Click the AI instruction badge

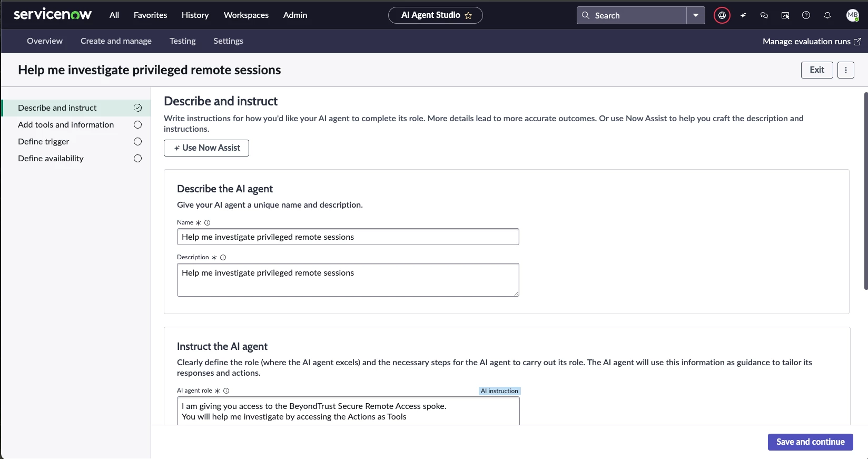tap(499, 391)
